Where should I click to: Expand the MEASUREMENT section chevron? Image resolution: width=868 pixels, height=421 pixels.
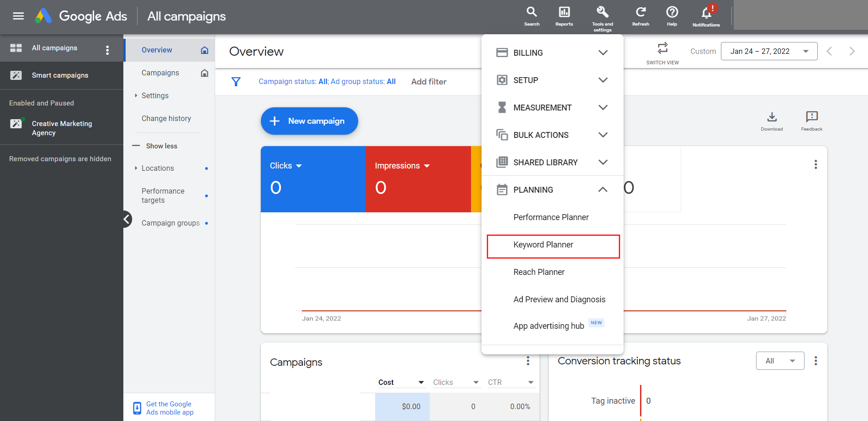[603, 107]
